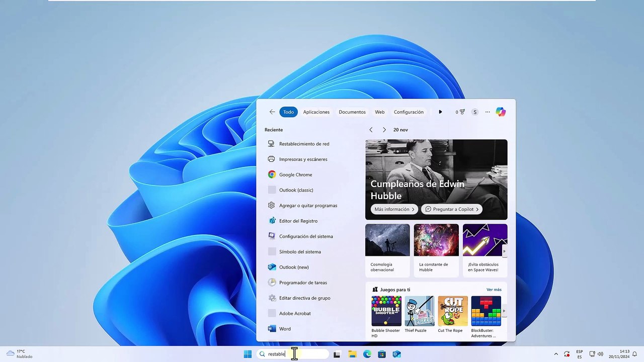Open Editor del Registro icon
The height and width of the screenshot is (362, 644).
point(272,221)
